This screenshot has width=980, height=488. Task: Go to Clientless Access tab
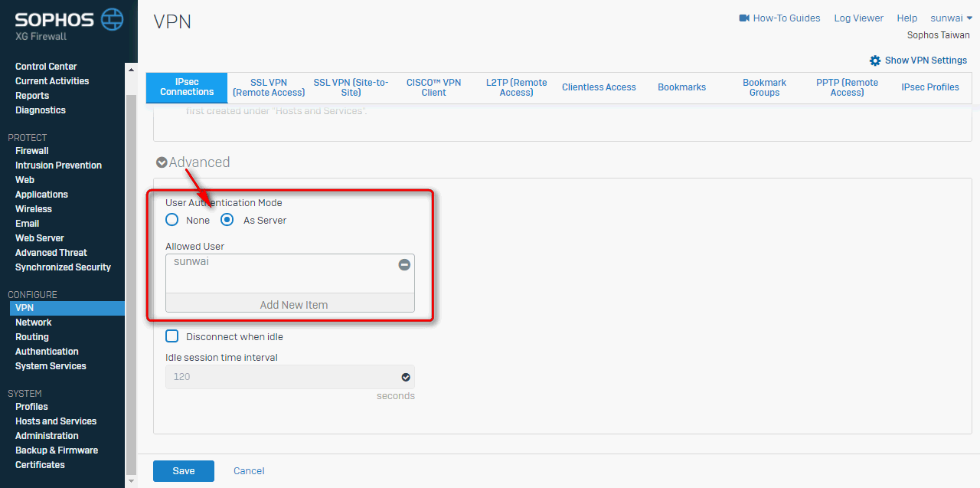(x=599, y=87)
